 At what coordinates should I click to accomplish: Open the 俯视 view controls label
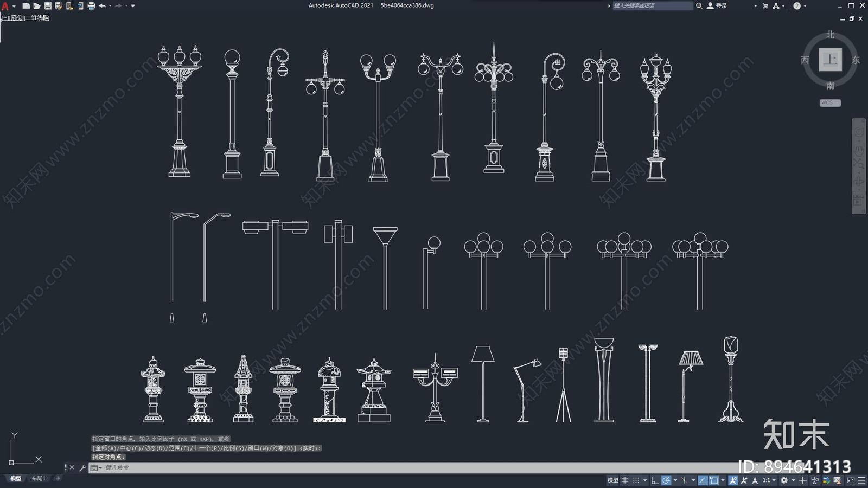click(x=17, y=18)
